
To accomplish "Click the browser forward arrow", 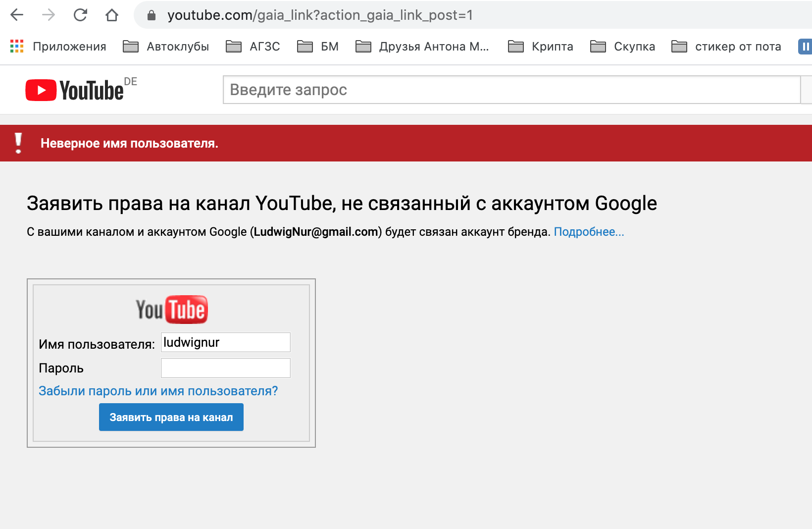I will coord(49,15).
